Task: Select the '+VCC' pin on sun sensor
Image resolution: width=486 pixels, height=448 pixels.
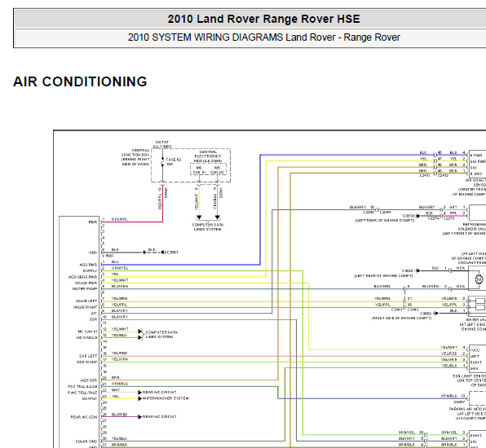Action: (475, 350)
